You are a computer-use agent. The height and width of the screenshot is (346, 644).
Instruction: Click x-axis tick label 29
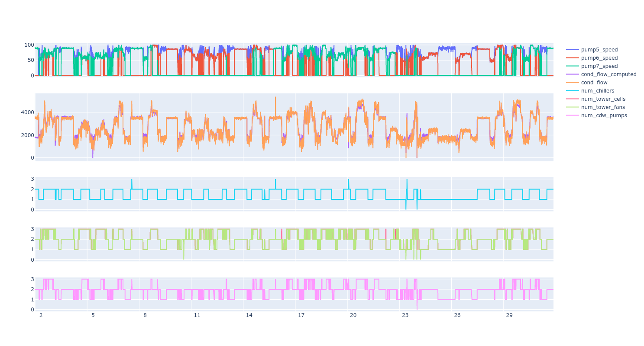(509, 315)
